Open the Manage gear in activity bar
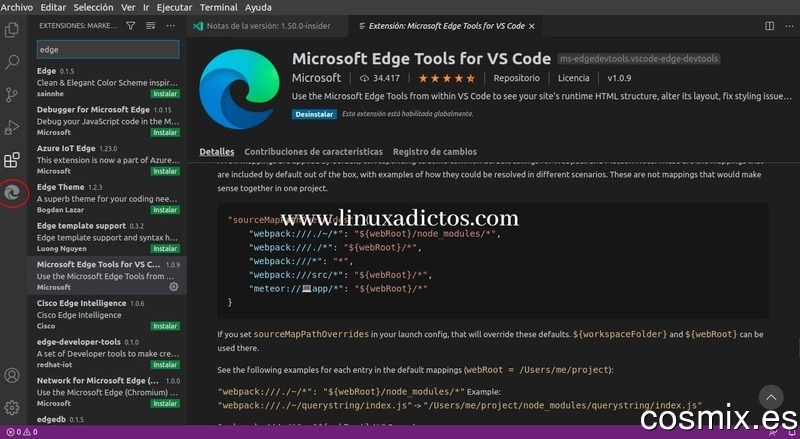The width and height of the screenshot is (800, 439). 12,407
